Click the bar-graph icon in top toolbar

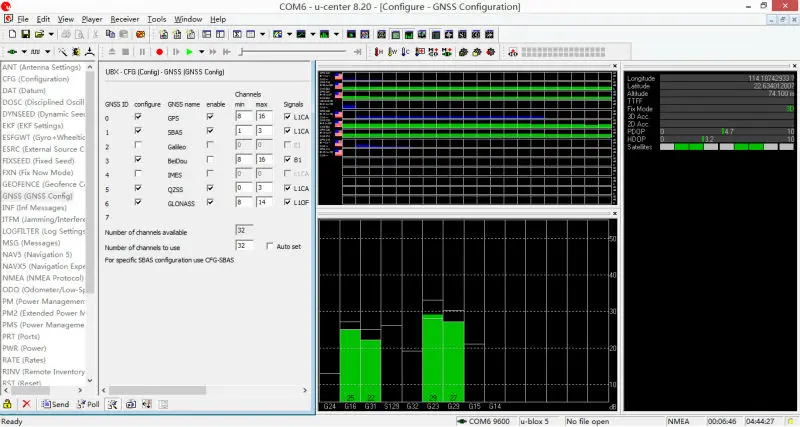324,34
